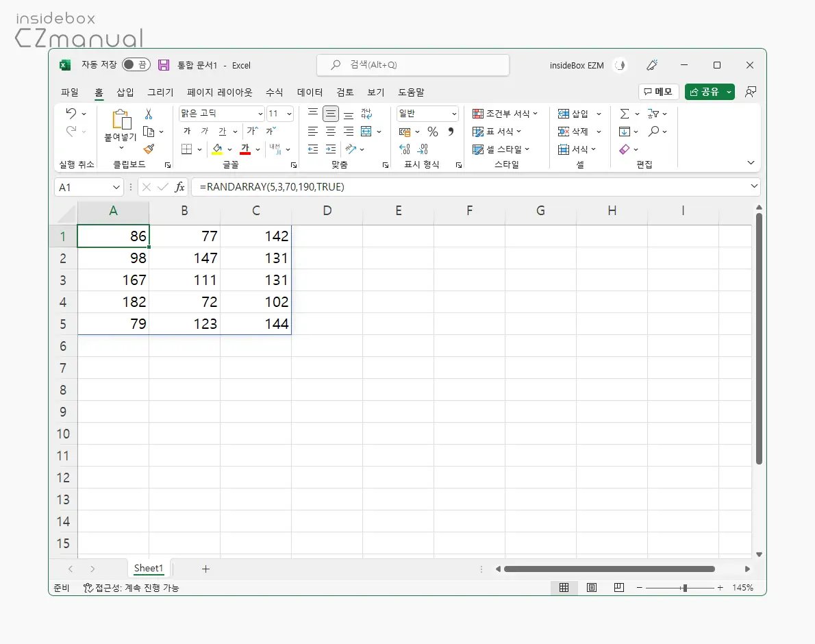Open the number format dropdown
Screen dimensions: 815x644
tap(454, 114)
